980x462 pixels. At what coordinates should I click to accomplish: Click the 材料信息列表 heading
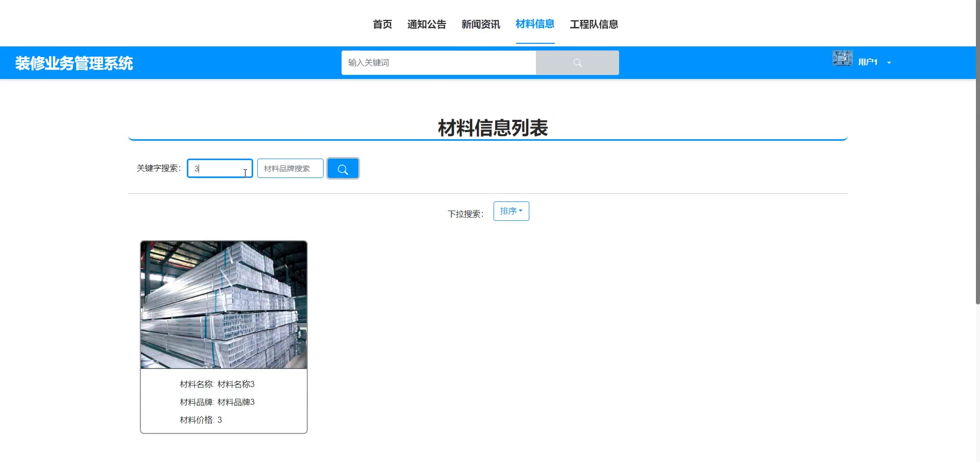click(493, 127)
